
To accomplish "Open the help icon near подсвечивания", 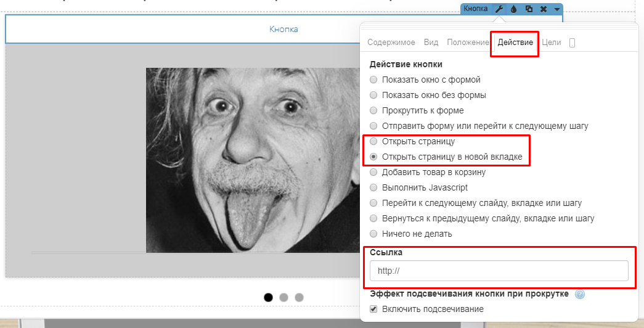I will 580,294.
